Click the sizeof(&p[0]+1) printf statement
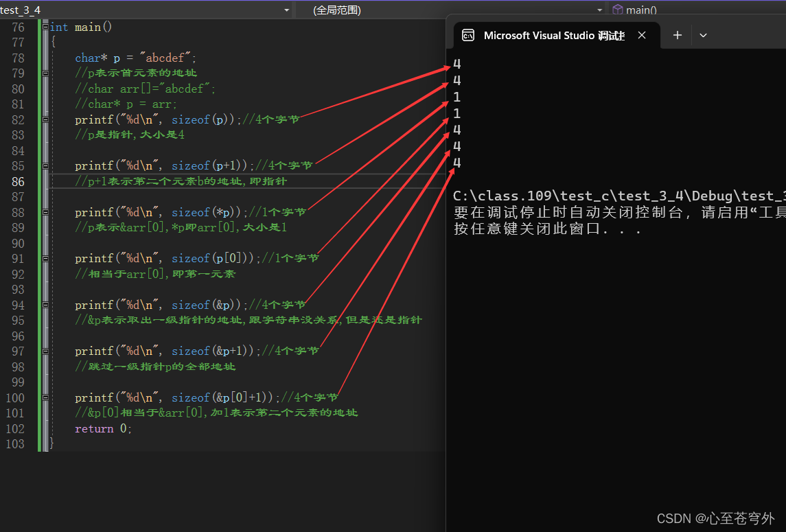The image size is (786, 532). (x=178, y=397)
